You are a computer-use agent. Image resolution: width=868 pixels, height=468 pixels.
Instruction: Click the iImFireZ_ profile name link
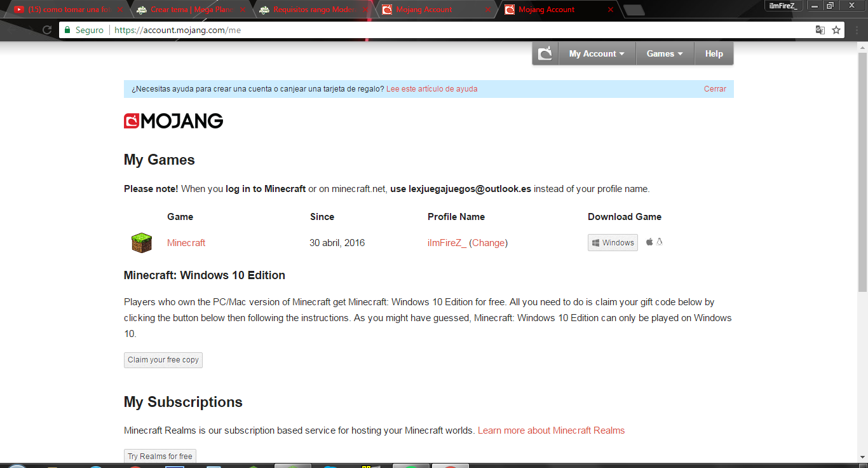tap(447, 243)
